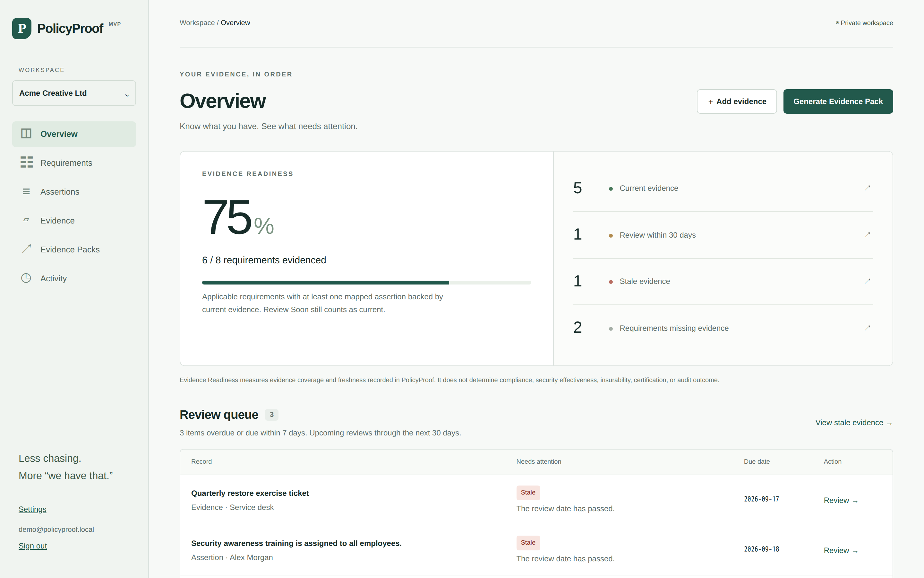
Task: Open the Settings link
Action: pyautogui.click(x=32, y=509)
